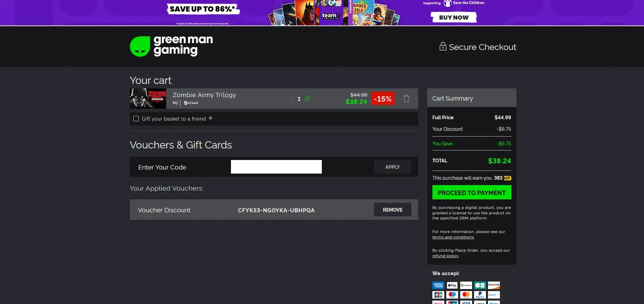The width and height of the screenshot is (644, 304).
Task: Click the Full Price $44.99 value
Action: tap(503, 117)
